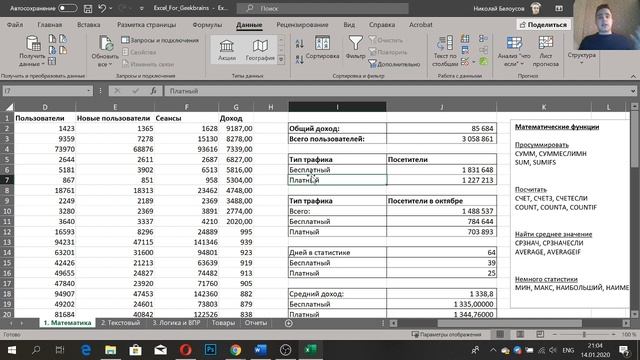Screen dimensions: 640x360
Task: Expand the formula bar arrow
Action: tap(633, 91)
